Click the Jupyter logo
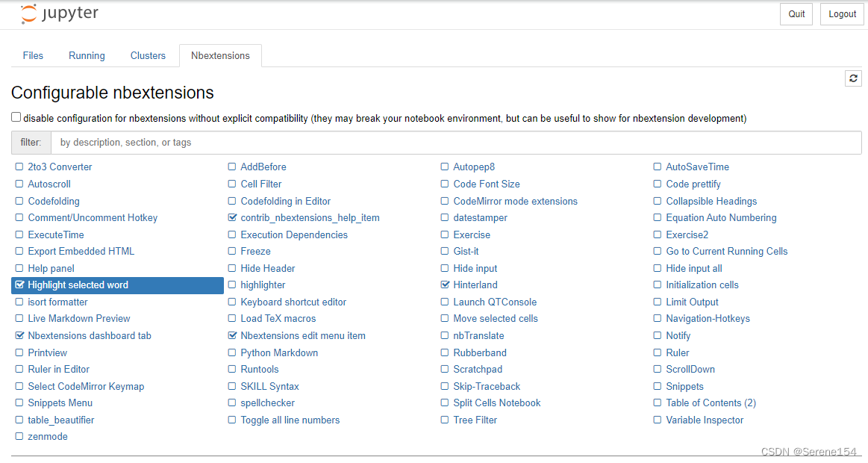The width and height of the screenshot is (868, 463). coord(59,14)
